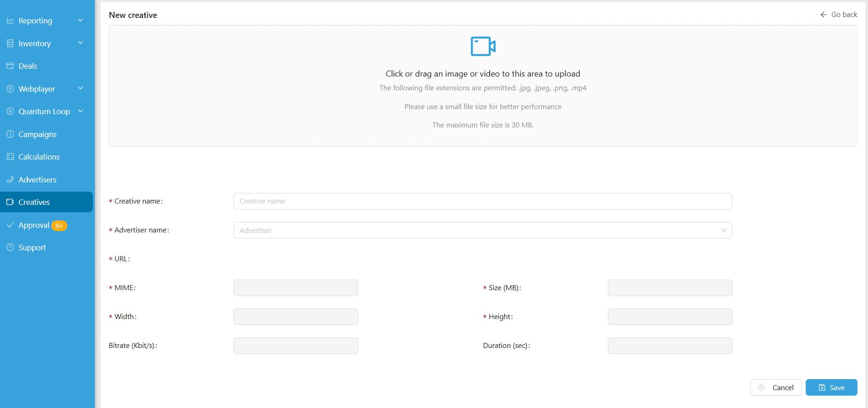
Task: Click the Deals card icon
Action: [x=10, y=66]
